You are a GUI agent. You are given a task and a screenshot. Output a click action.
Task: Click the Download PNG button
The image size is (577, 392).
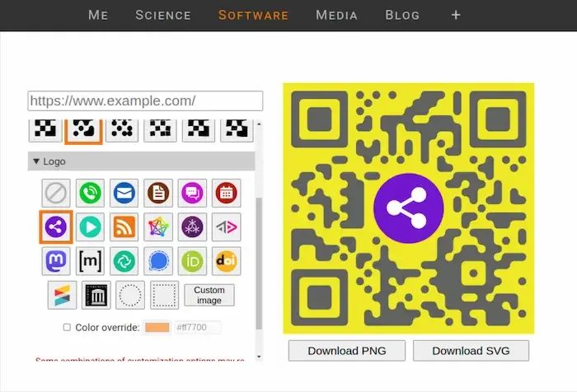coord(347,351)
